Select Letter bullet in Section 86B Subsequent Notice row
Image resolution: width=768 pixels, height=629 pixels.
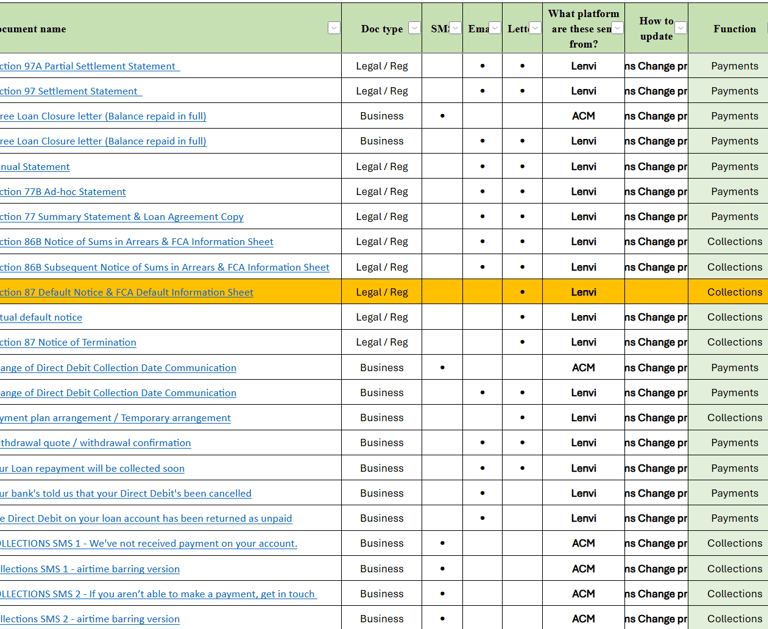(522, 267)
